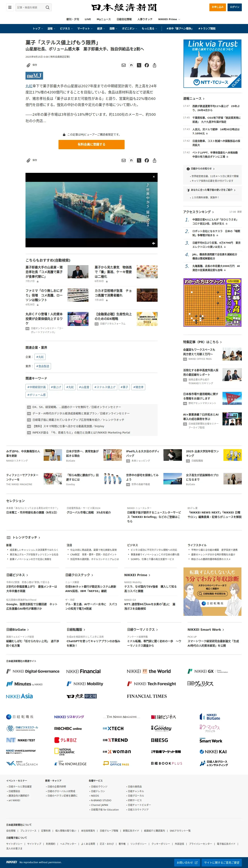Click the ログイン button
This screenshot has height=868, width=248.
click(234, 7)
